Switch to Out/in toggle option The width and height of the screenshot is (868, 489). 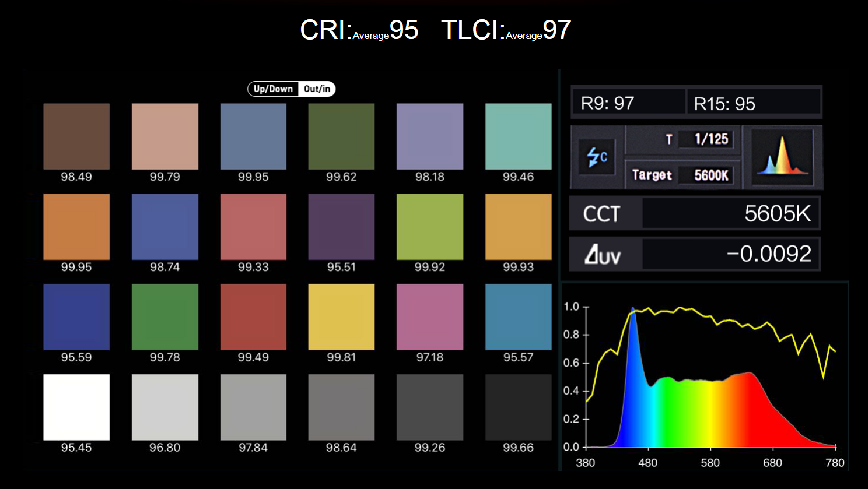coord(317,89)
